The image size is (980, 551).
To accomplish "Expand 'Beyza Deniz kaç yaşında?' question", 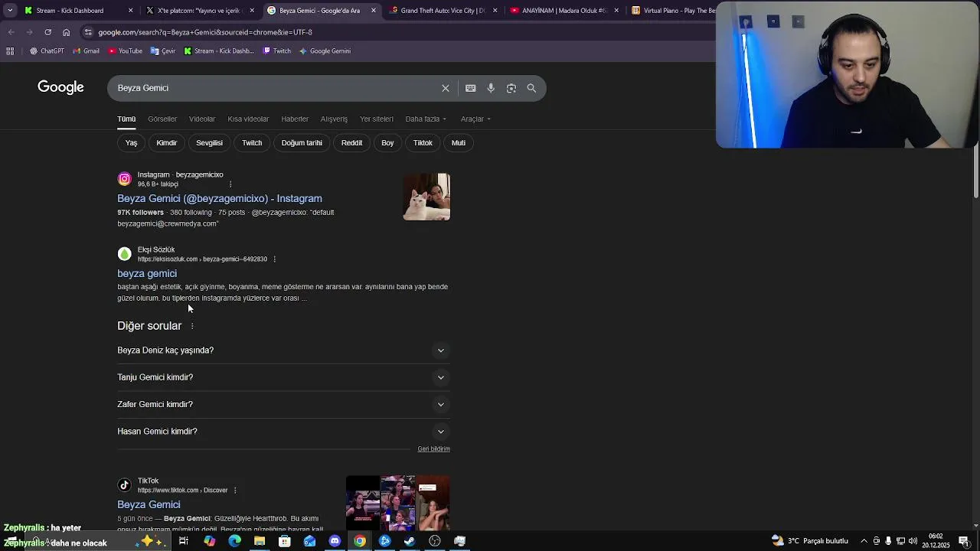I will [x=283, y=350].
